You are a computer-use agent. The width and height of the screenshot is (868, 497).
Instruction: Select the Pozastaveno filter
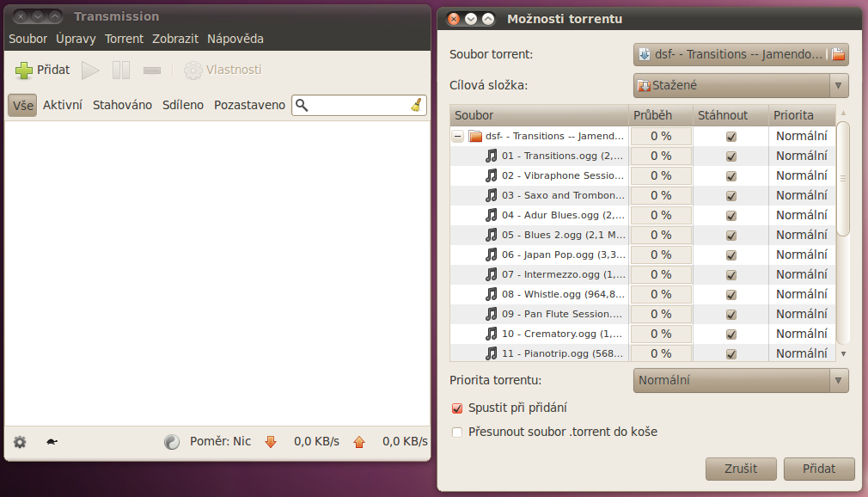250,105
